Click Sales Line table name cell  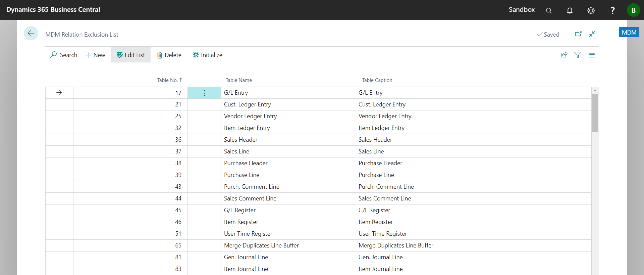(x=288, y=151)
